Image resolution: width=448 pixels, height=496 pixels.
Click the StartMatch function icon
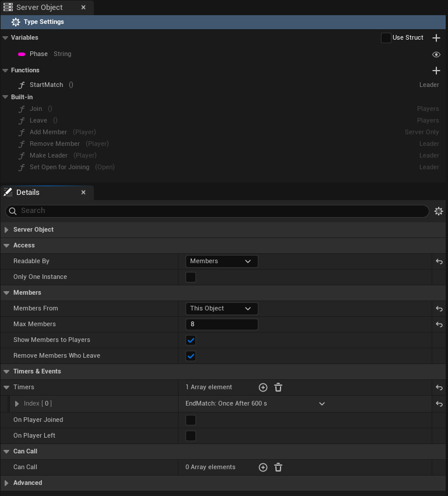pyautogui.click(x=22, y=85)
